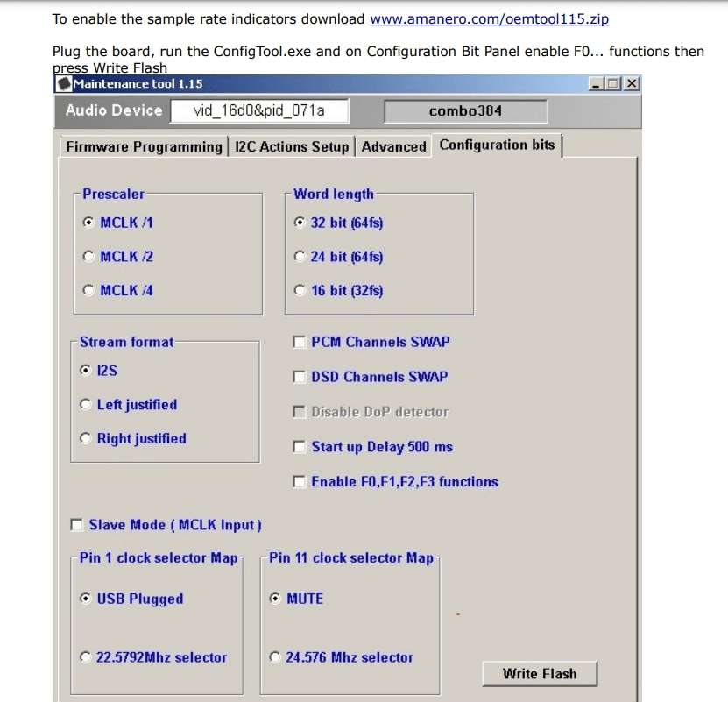
Task: Click the Word length group label
Action: click(x=334, y=195)
